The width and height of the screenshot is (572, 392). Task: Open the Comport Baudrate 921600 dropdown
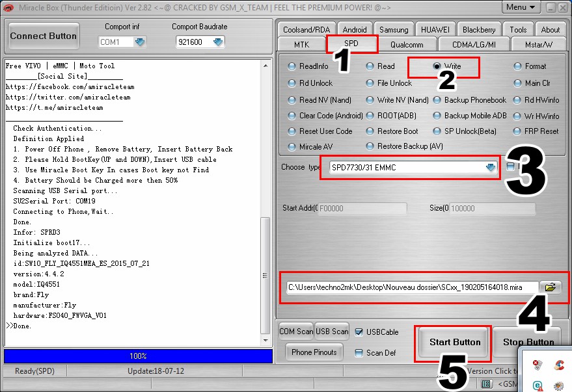tap(218, 42)
